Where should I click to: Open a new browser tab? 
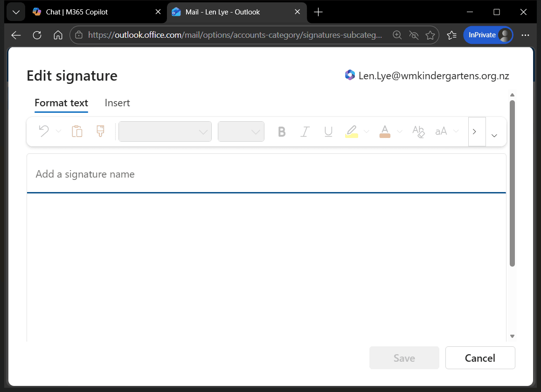point(318,12)
